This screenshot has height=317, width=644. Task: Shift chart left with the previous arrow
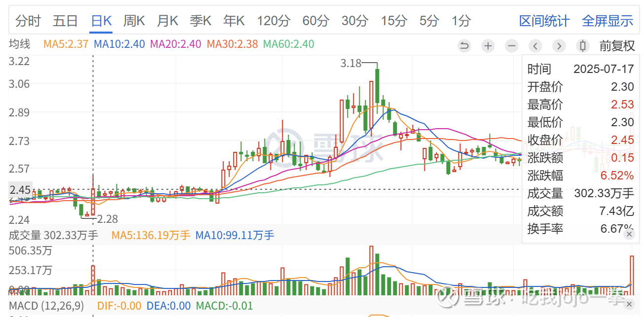(535, 46)
